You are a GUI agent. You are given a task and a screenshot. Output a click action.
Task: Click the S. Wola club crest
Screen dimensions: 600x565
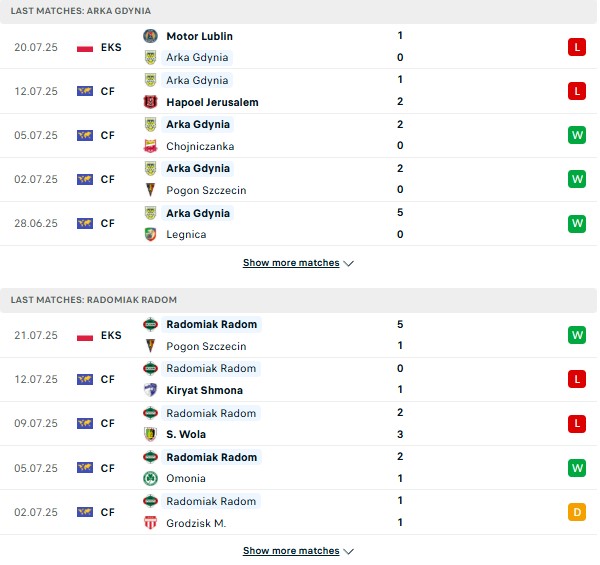tap(150, 434)
